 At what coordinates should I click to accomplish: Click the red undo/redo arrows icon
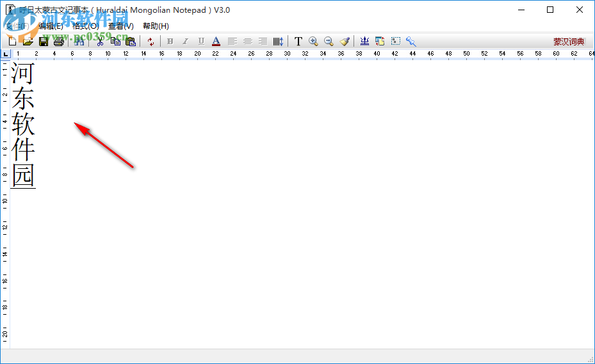[151, 42]
